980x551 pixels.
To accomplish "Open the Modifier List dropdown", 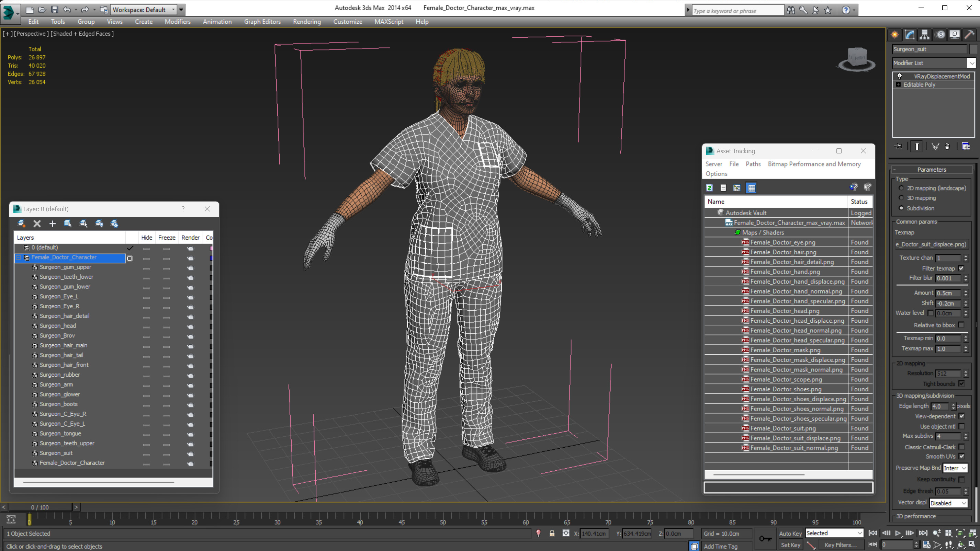I will click(972, 63).
